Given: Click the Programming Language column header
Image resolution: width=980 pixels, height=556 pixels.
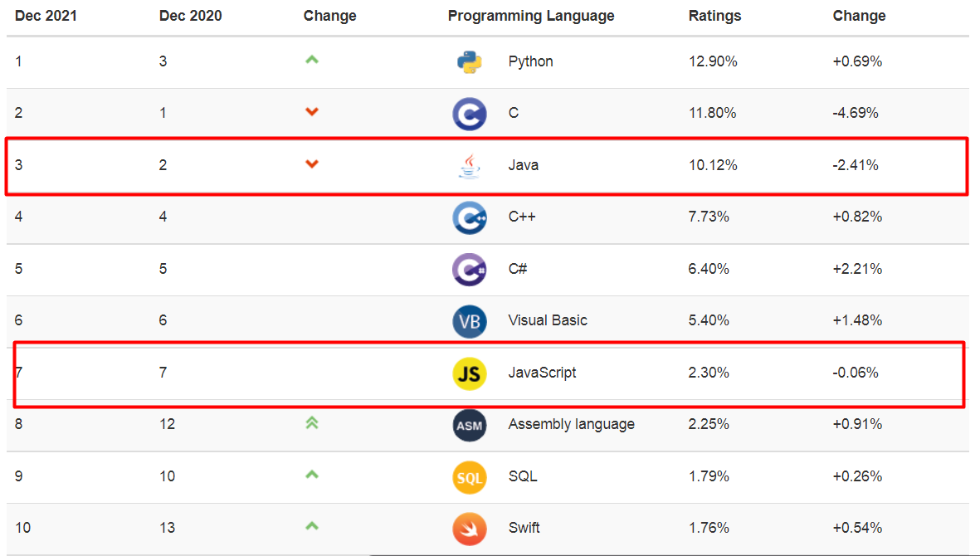Looking at the screenshot, I should click(531, 16).
